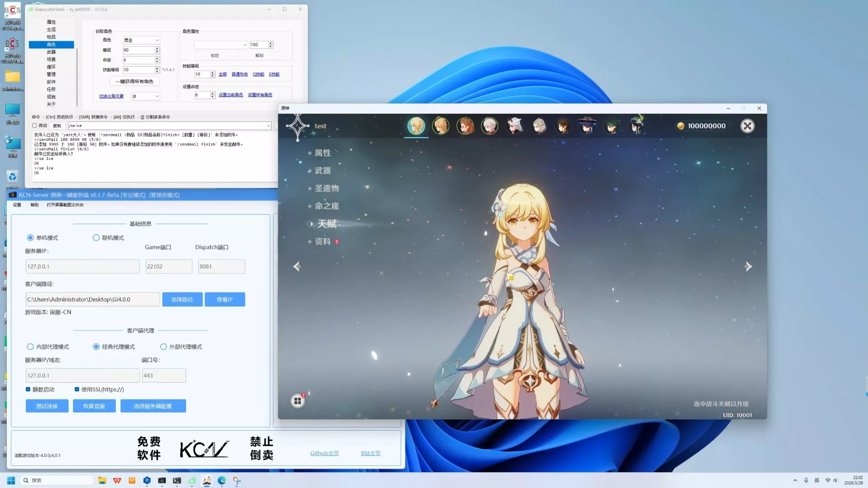Image resolution: width=868 pixels, height=488 pixels.
Task: Open 圣遗物 section in game menu
Action: (x=326, y=188)
